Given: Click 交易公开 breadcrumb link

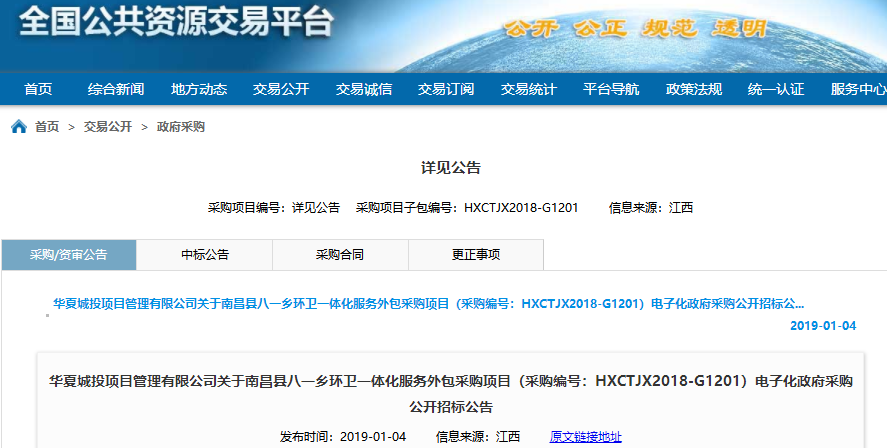Looking at the screenshot, I should point(108,127).
